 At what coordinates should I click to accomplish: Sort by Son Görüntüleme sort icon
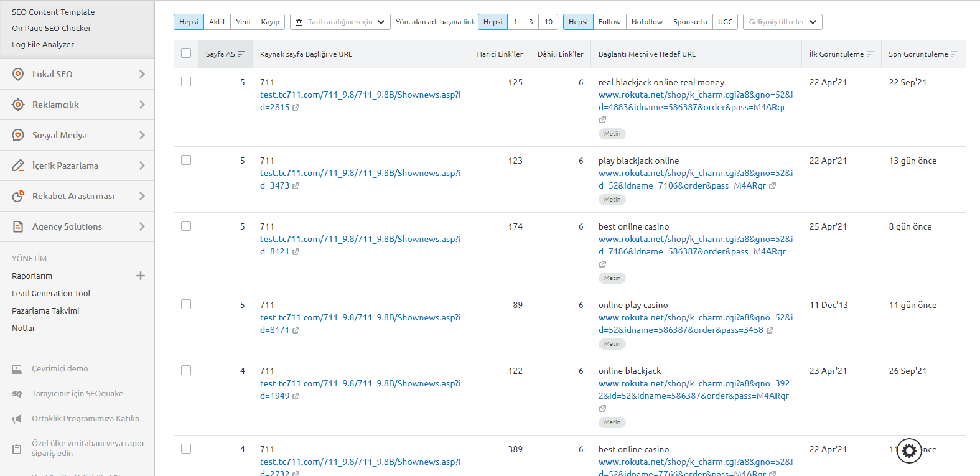[954, 54]
